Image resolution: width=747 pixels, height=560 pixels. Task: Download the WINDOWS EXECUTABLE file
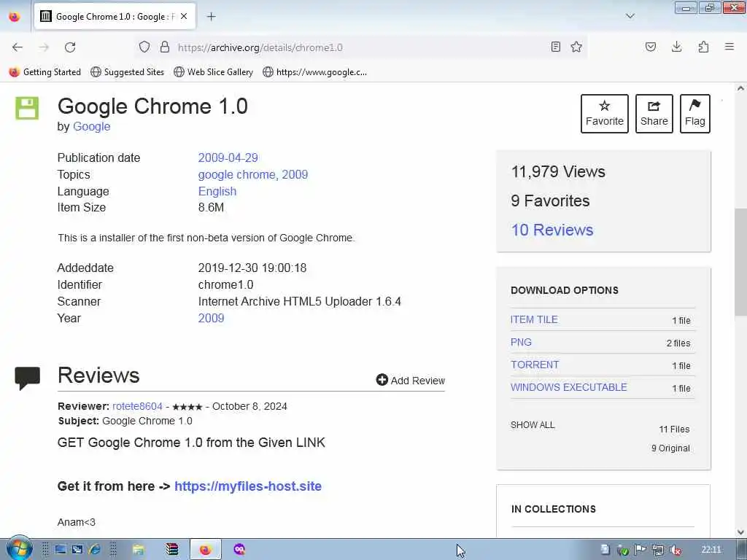click(x=569, y=387)
